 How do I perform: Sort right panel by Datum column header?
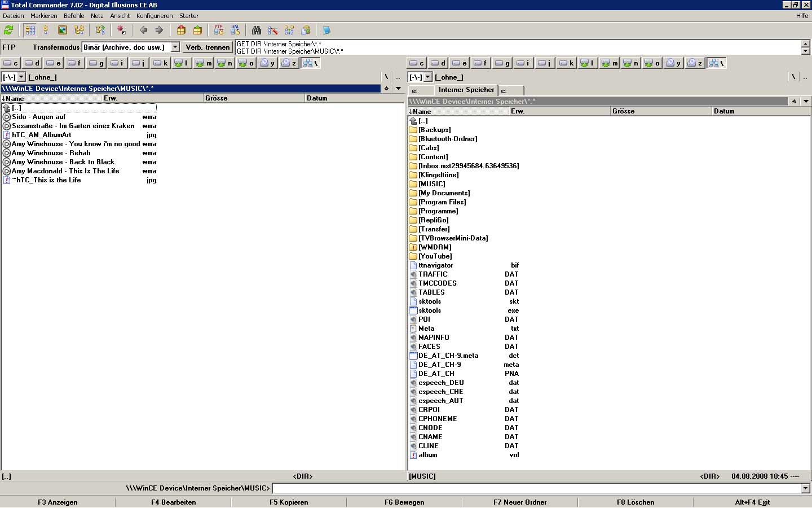coord(761,111)
